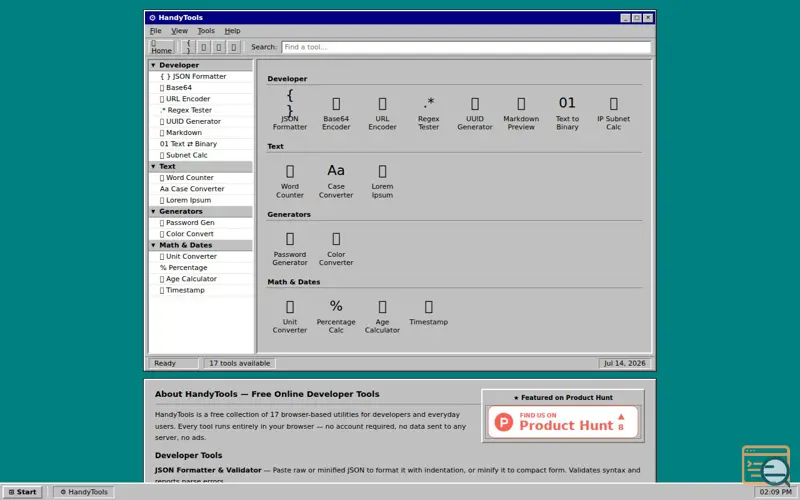Select Base64 in the sidebar

(201, 88)
